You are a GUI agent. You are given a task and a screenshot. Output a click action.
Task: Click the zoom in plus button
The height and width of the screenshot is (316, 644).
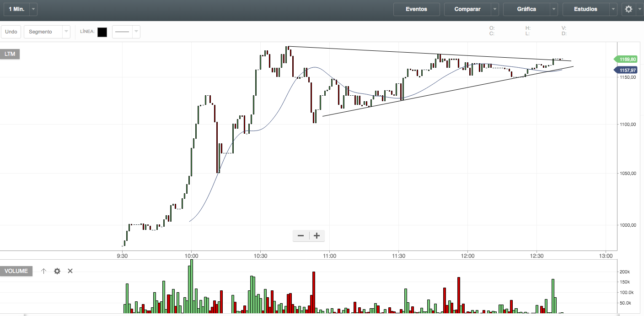click(x=317, y=236)
